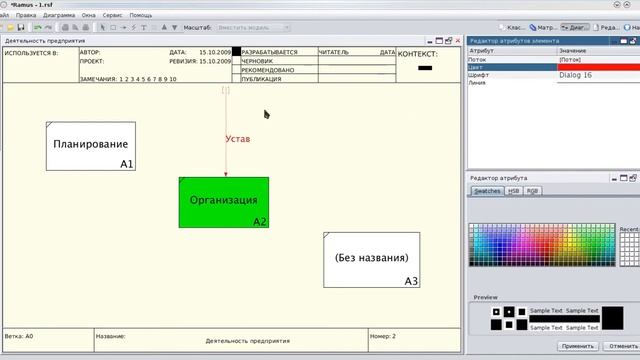Go down one diagram level

pos(174,27)
